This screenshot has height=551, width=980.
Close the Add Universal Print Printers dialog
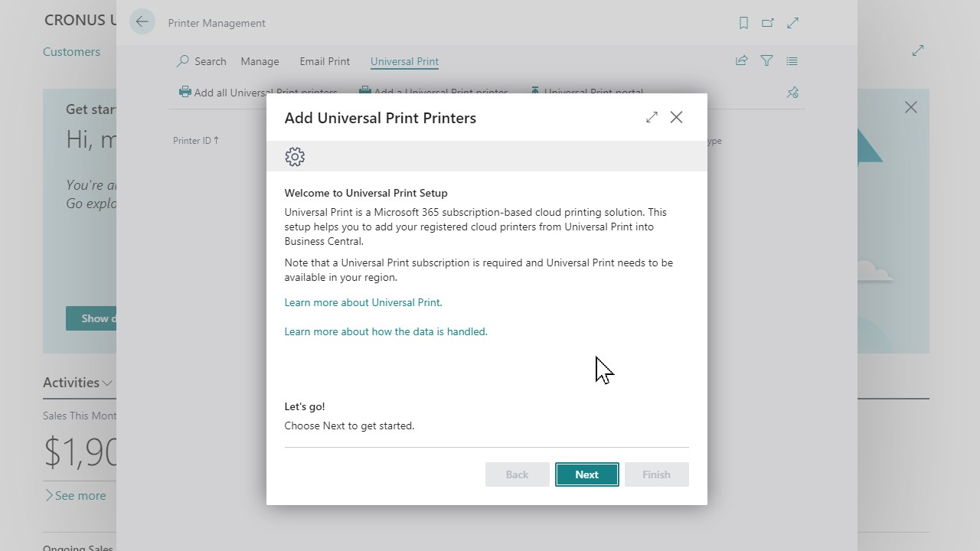pyautogui.click(x=676, y=117)
